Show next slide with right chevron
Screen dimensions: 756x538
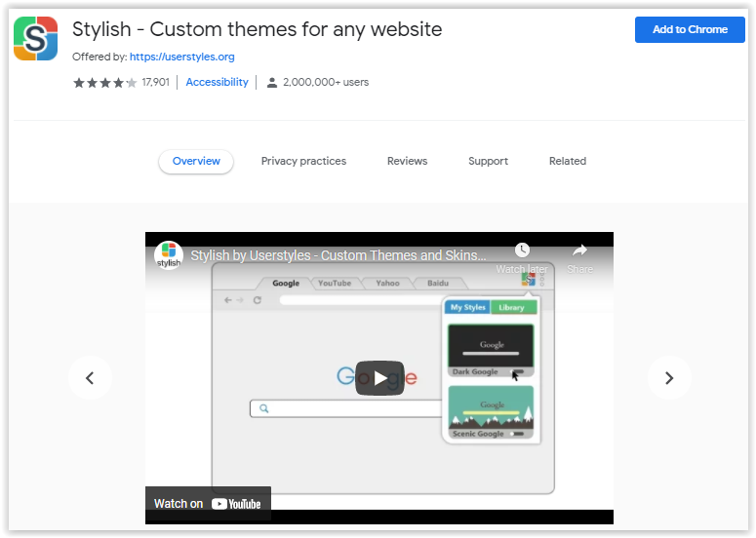[669, 378]
